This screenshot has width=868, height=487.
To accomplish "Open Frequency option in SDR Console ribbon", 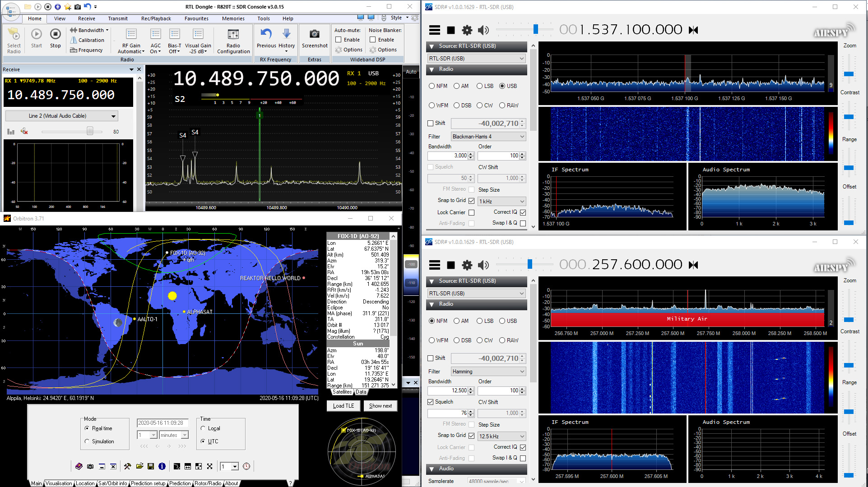I will click(87, 50).
